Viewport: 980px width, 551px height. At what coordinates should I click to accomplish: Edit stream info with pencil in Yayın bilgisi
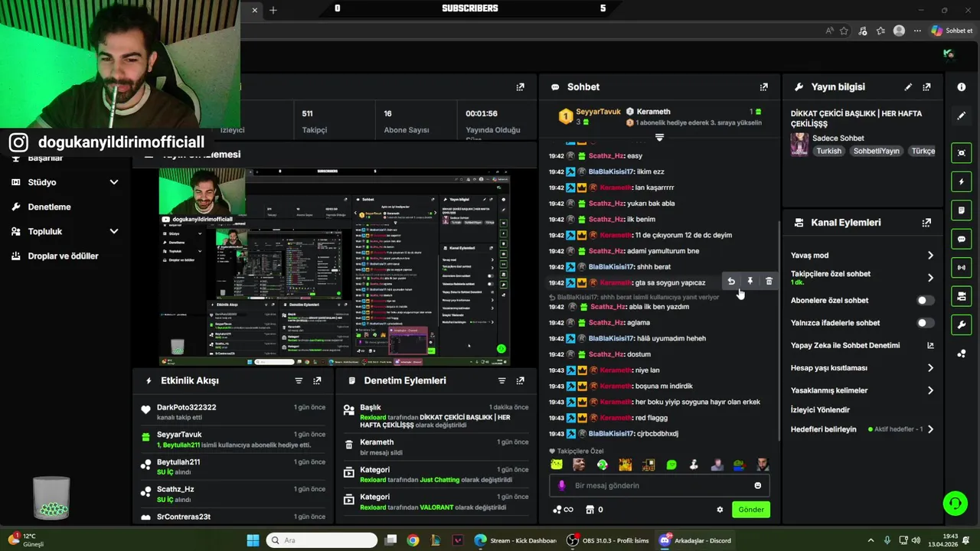[908, 87]
